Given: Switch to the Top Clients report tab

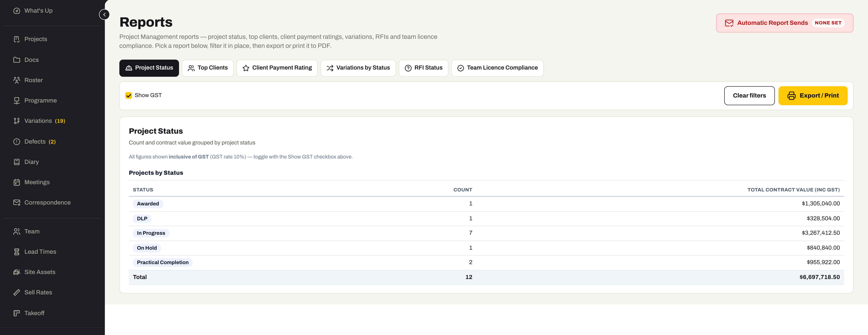Looking at the screenshot, I should tap(208, 68).
